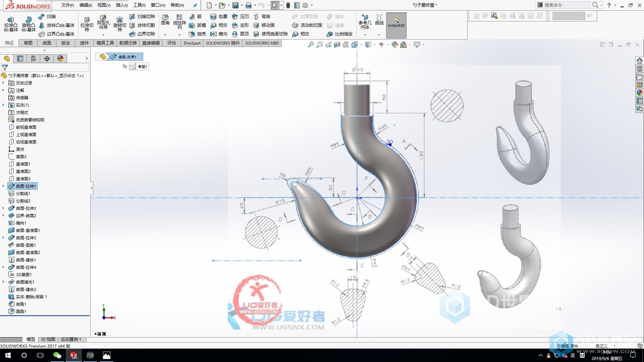Switch to the 3D 视图 bottom tab
The width and height of the screenshot is (644, 362).
48,339
